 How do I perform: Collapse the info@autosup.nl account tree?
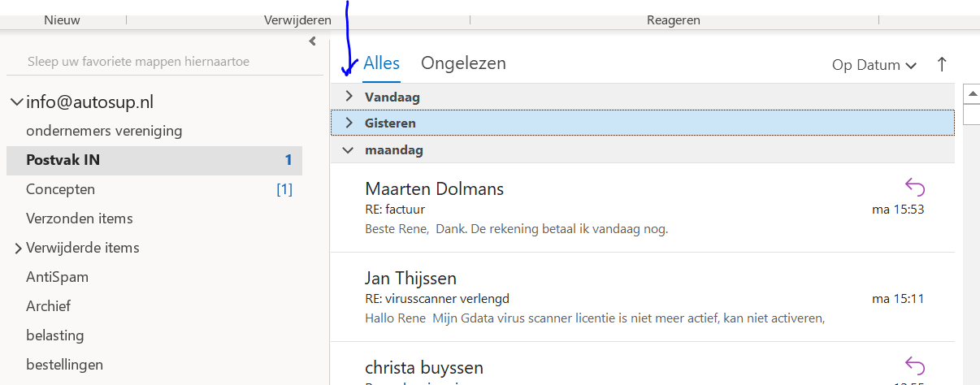[x=16, y=103]
